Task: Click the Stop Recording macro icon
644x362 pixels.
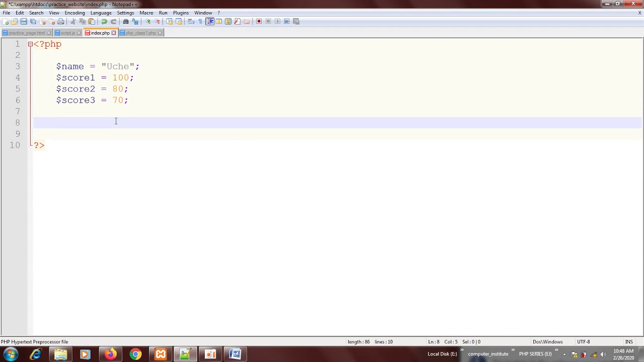Action: (268, 21)
